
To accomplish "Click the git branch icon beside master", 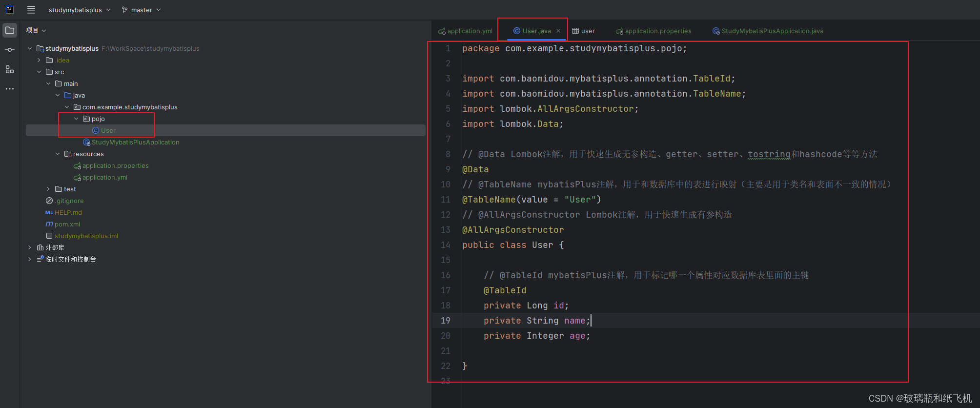I will (125, 10).
